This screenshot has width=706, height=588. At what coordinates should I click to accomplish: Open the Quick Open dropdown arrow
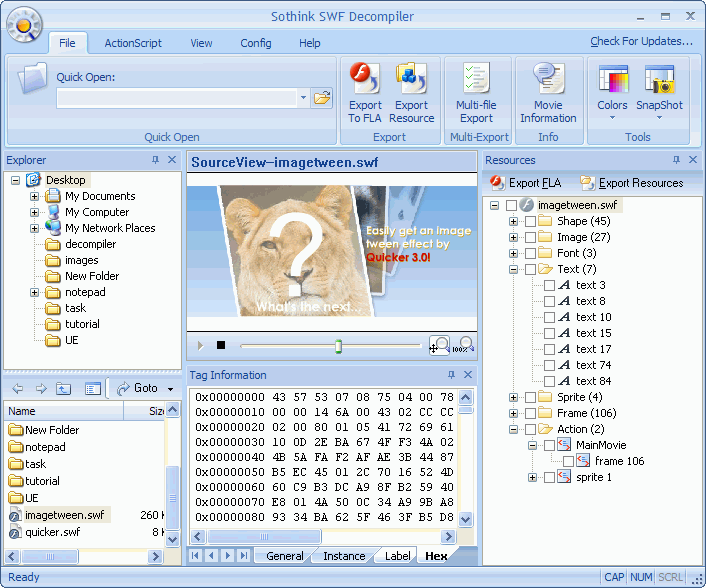pos(303,97)
